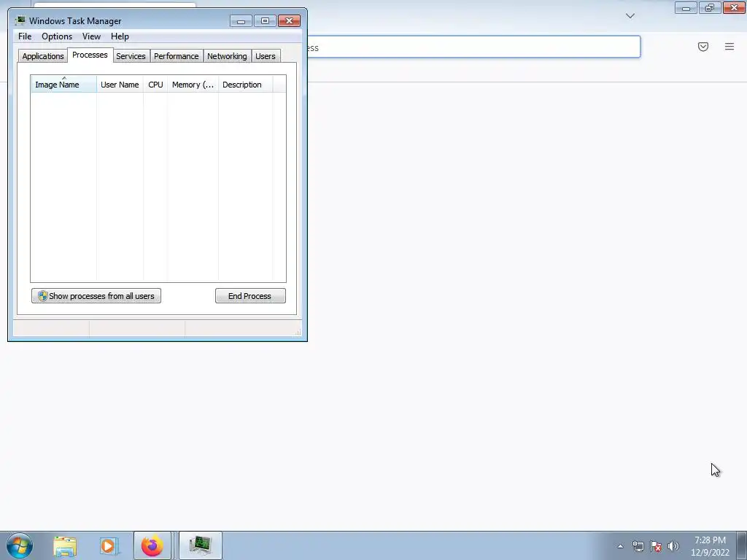The image size is (747, 560).
Task: Sort by User Name column
Action: tap(120, 85)
